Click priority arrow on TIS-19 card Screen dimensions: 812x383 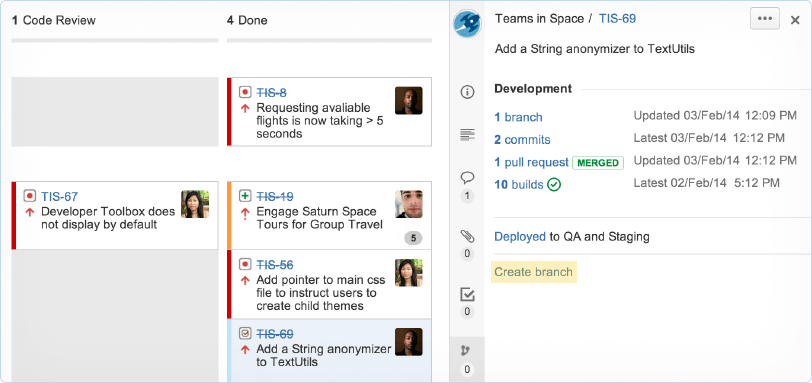pyautogui.click(x=245, y=213)
